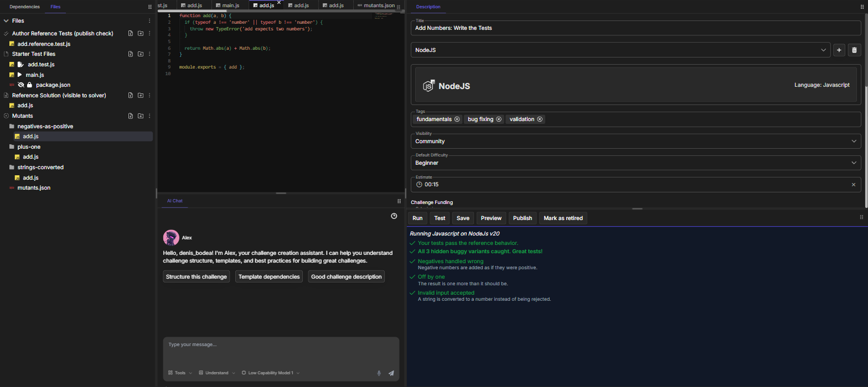The height and width of the screenshot is (387, 868).
Task: Open the Visibility dropdown set to Community
Action: [636, 140]
